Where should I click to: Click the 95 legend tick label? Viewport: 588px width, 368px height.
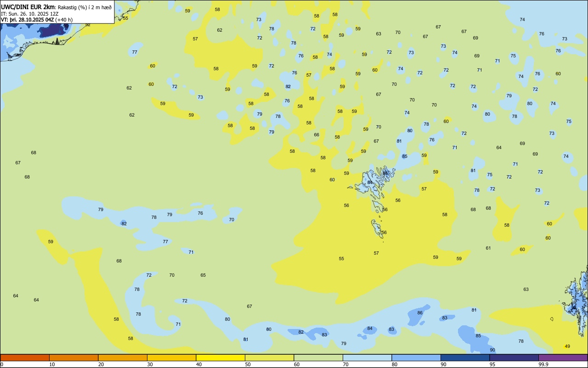point(492,364)
